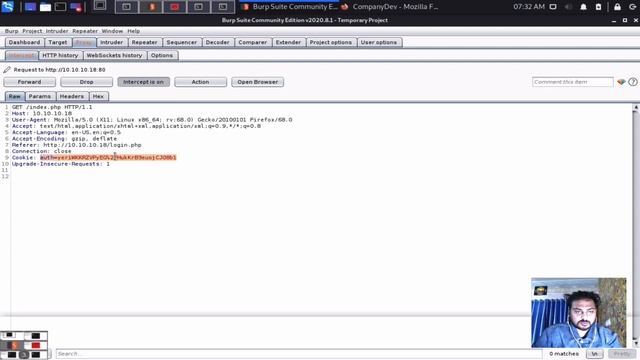The height and width of the screenshot is (360, 640).
Task: Click the highlighted Cookie auth value
Action: (x=108, y=158)
